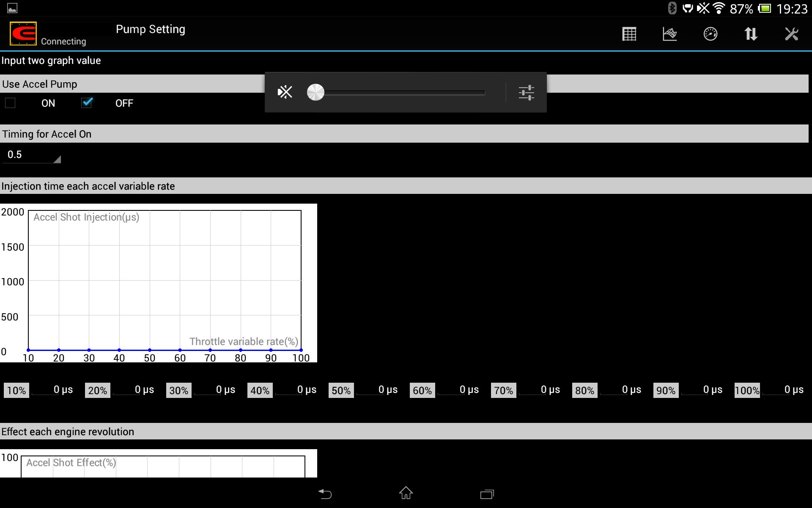Tap the 100% label

[747, 390]
